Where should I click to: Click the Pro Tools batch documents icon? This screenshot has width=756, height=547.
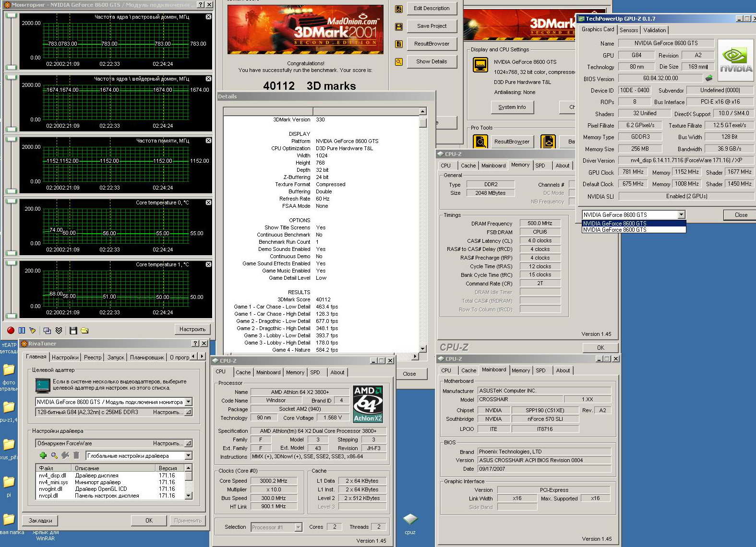(x=548, y=142)
